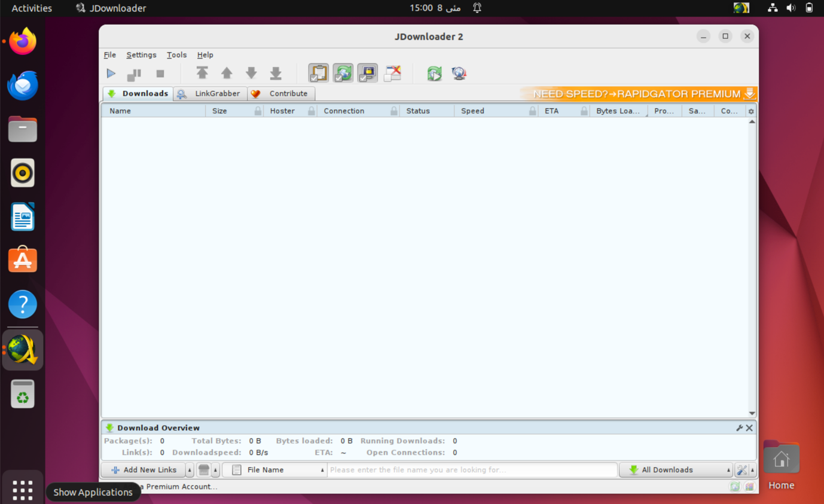This screenshot has width=824, height=504.
Task: Move selected download down one position
Action: [x=251, y=73]
